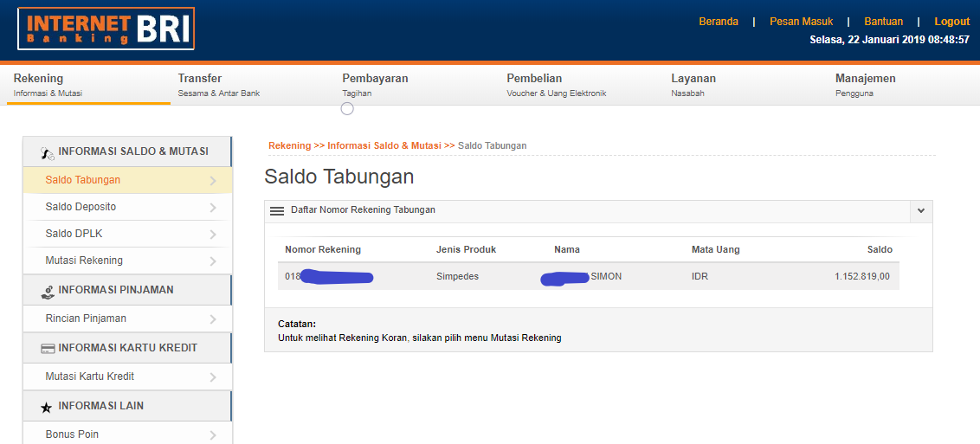This screenshot has height=444, width=980.
Task: Go to Beranda in the header
Action: 719,22
